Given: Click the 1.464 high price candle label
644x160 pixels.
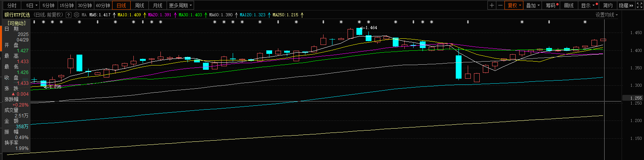Looking at the screenshot, I should [x=370, y=28].
